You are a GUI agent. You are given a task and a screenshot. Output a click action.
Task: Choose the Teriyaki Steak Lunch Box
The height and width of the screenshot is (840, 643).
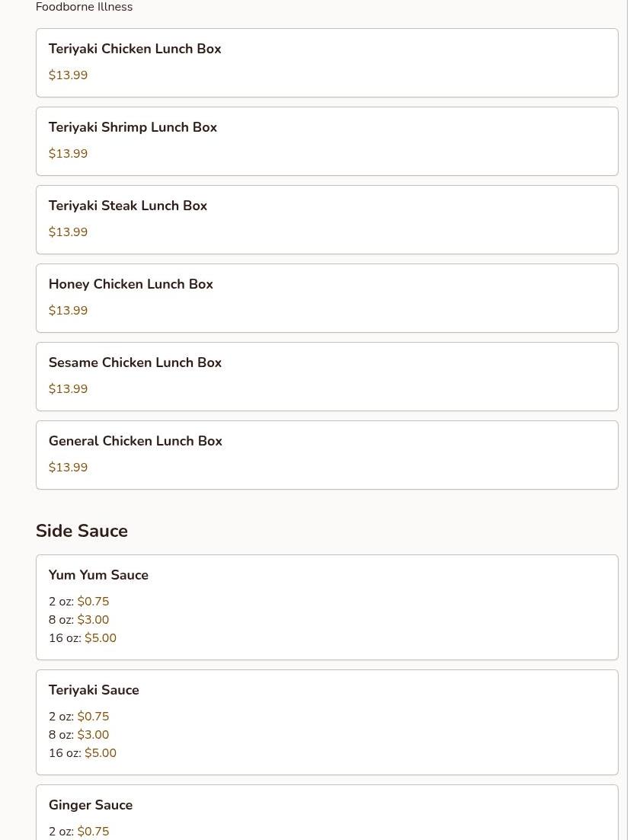pos(327,219)
